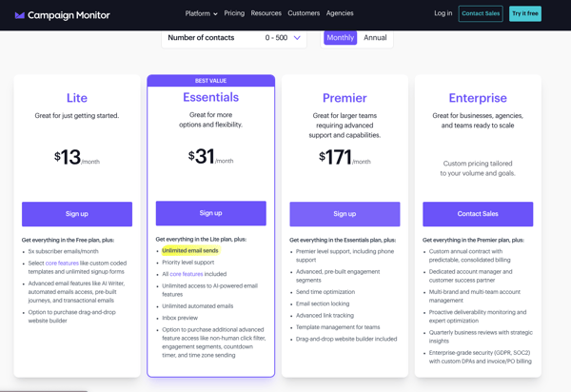Click the Campaign Monitor logo icon
571x392 pixels.
point(20,15)
